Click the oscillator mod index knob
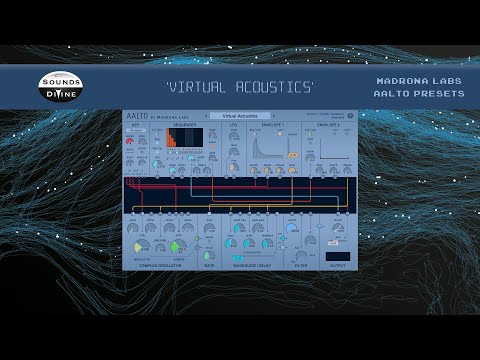The height and width of the screenshot is (360, 480). tap(160, 248)
